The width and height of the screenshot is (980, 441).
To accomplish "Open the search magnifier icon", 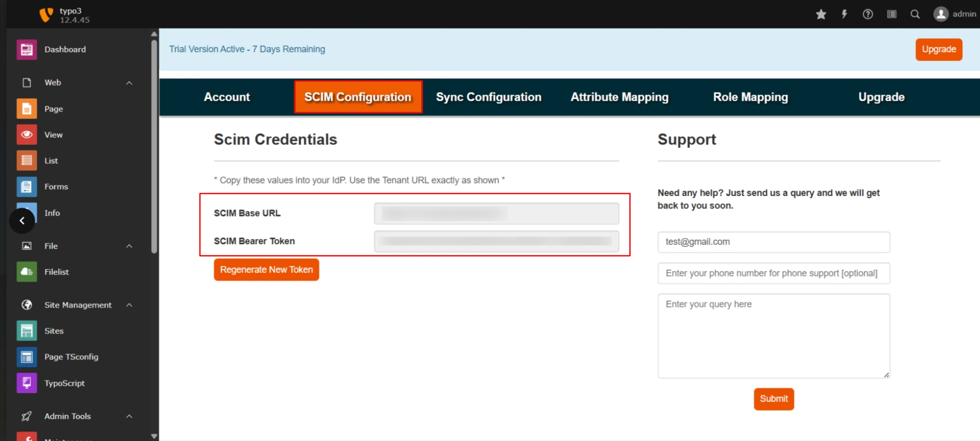I will 915,14.
